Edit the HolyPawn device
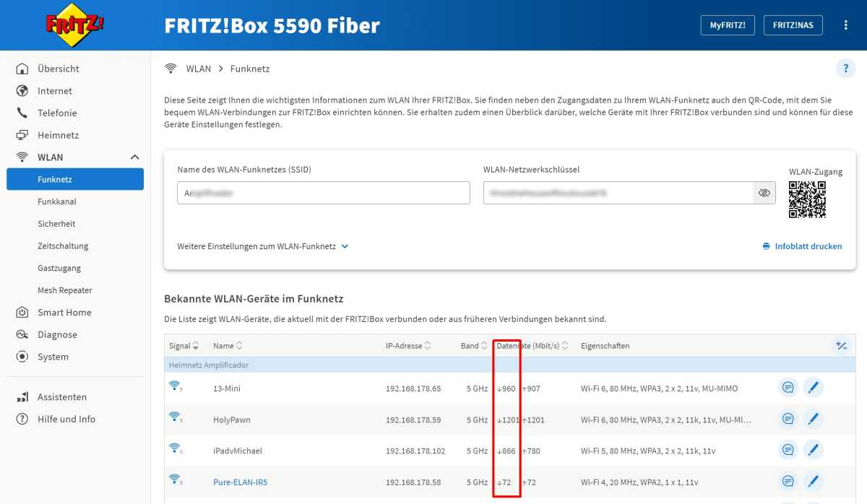Image resolution: width=867 pixels, height=504 pixels. point(814,420)
